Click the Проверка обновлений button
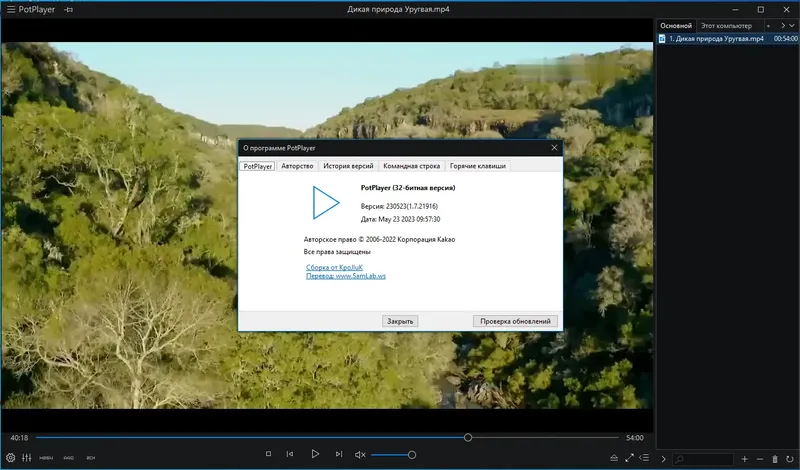Image resolution: width=800 pixels, height=470 pixels. (515, 321)
